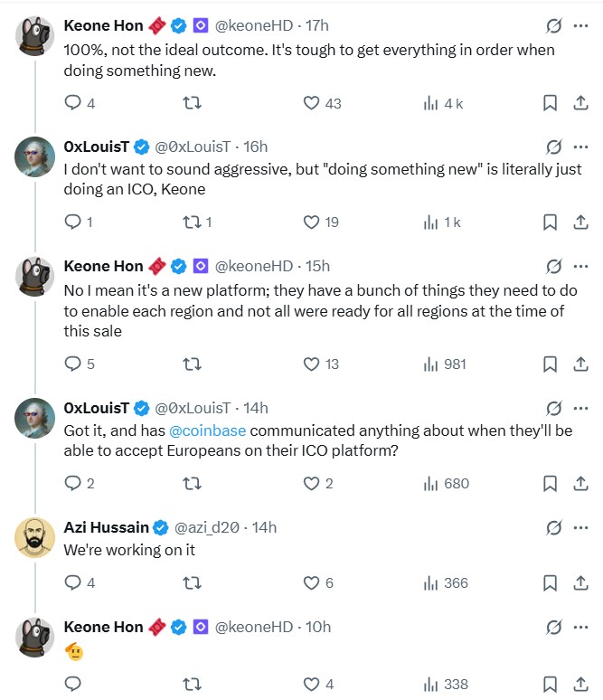Share 0xLouisT's 16h tweet
This screenshot has height=700, width=603.
580,222
